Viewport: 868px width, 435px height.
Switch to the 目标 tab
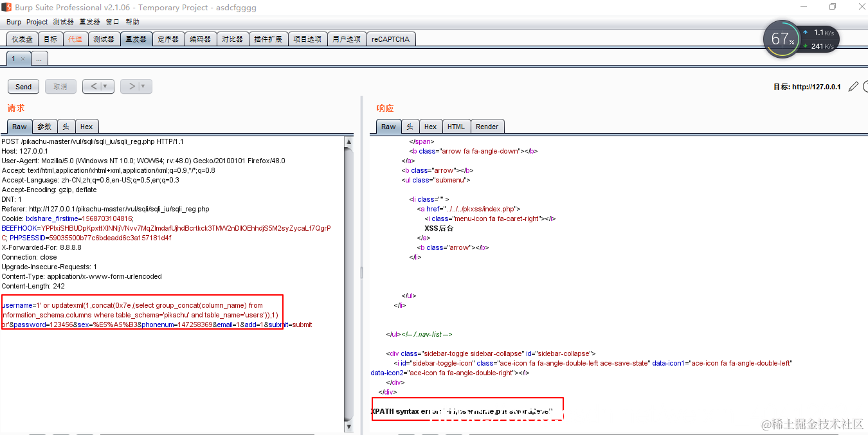(x=51, y=39)
